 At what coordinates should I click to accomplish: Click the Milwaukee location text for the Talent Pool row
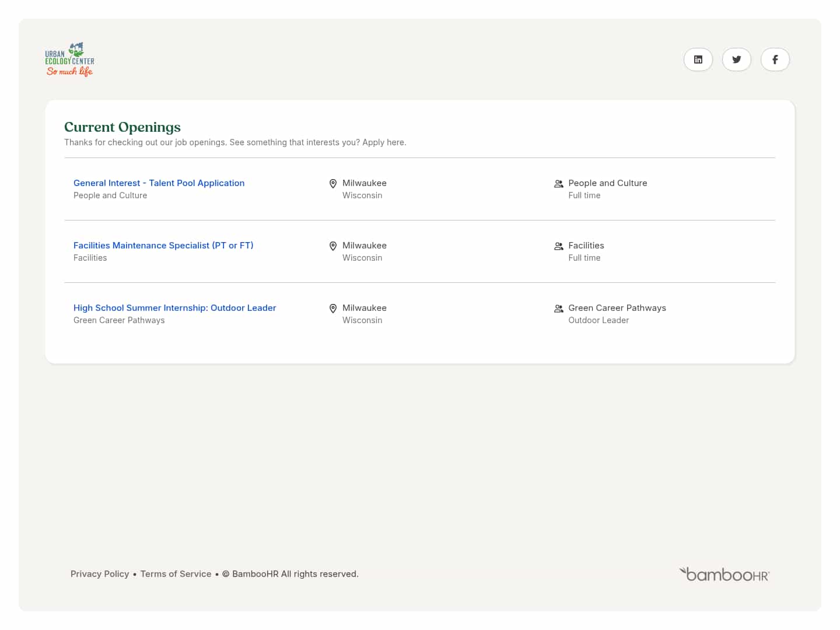click(x=364, y=183)
